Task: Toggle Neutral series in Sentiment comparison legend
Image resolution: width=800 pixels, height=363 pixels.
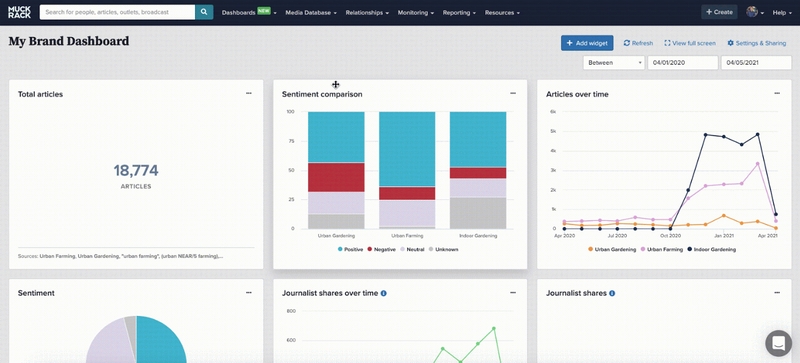Action: tap(412, 250)
